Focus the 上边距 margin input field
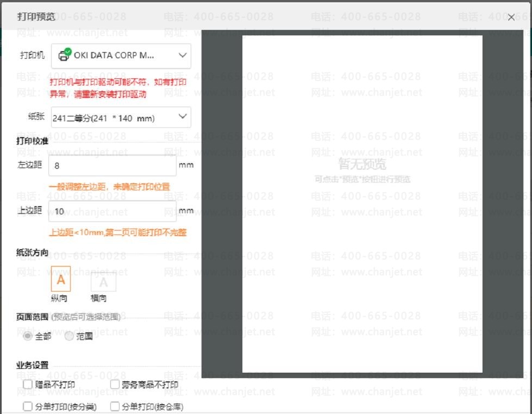Screen dimensions: 532x414 (112, 211)
